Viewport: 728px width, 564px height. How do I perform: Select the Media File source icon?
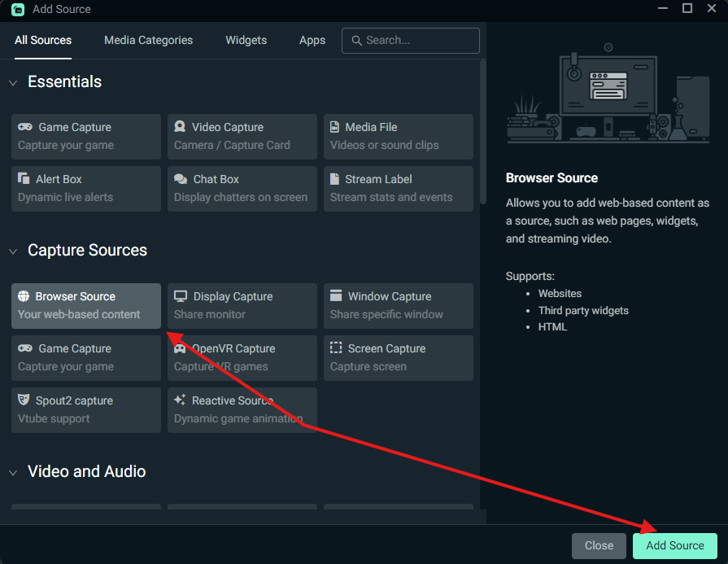tap(333, 127)
